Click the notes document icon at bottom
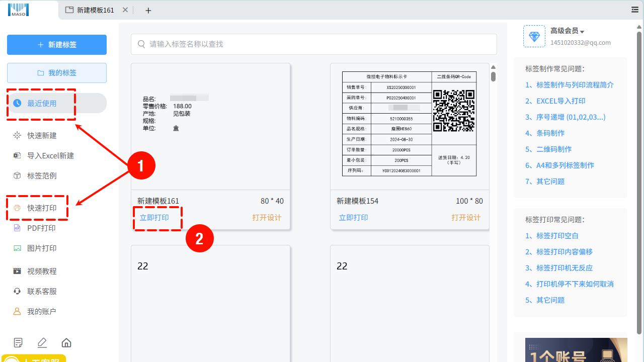644x362 pixels. coord(18,343)
